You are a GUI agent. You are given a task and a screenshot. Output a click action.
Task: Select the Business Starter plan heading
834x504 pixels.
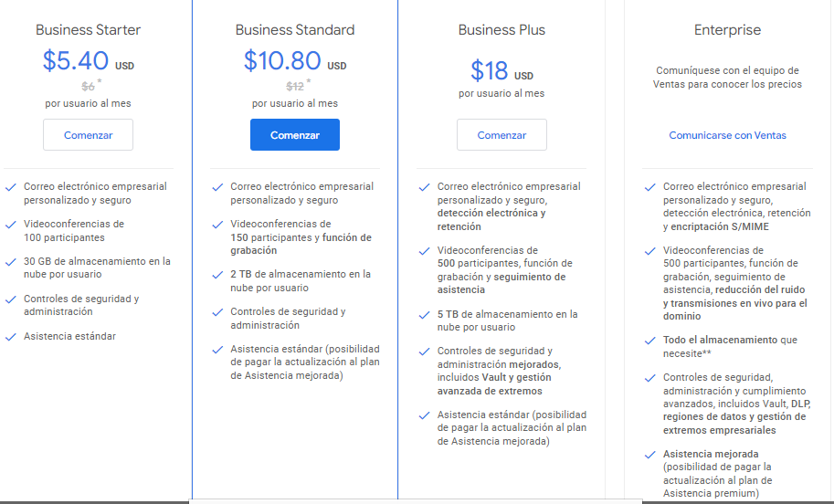(88, 30)
